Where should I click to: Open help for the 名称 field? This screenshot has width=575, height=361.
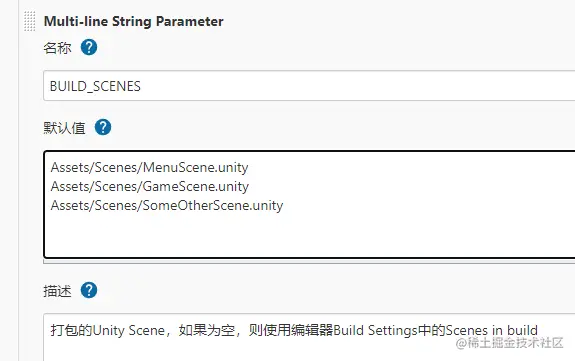click(x=89, y=47)
